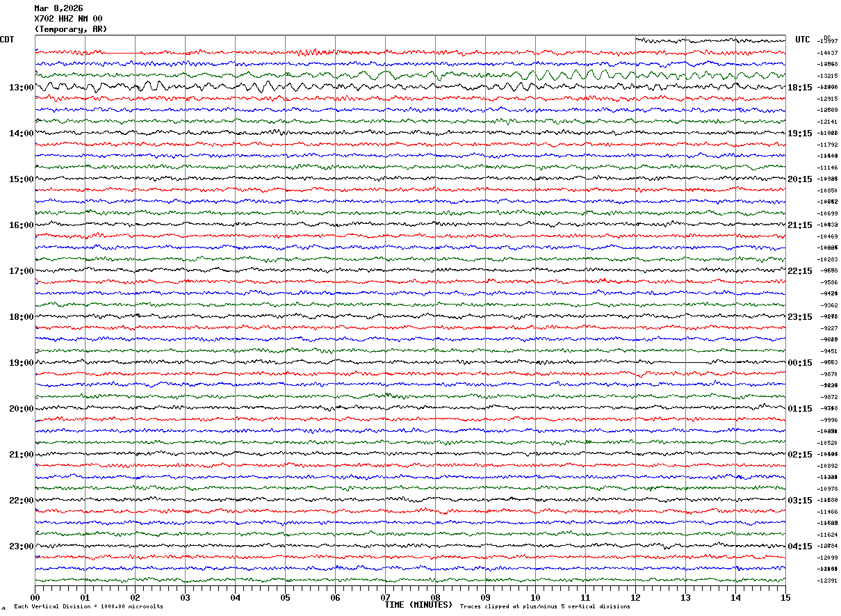Click the "21:15" UTC time label
Viewport: 841px width, 616px height.
click(800, 225)
